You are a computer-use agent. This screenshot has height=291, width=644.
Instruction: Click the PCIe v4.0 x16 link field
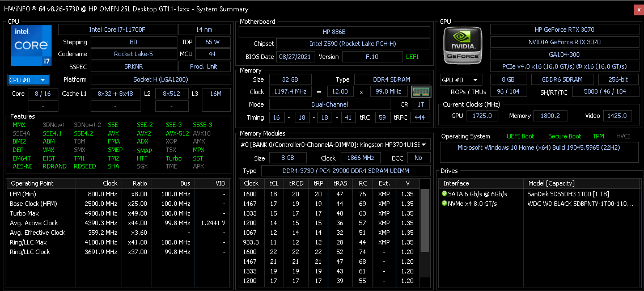click(x=564, y=66)
